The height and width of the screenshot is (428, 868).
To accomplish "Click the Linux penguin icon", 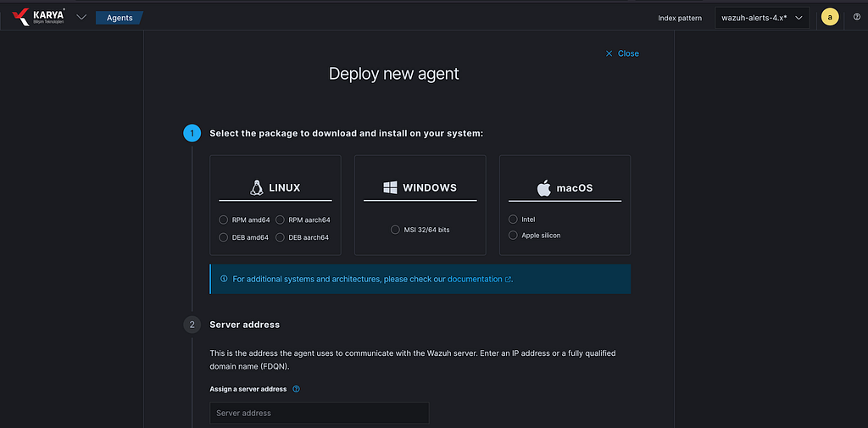I will tap(256, 187).
